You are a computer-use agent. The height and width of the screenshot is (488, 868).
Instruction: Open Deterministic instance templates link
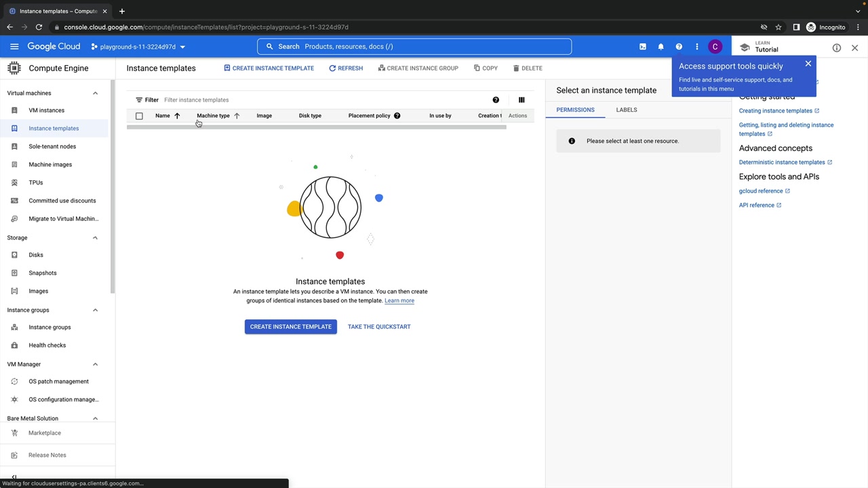pyautogui.click(x=785, y=162)
